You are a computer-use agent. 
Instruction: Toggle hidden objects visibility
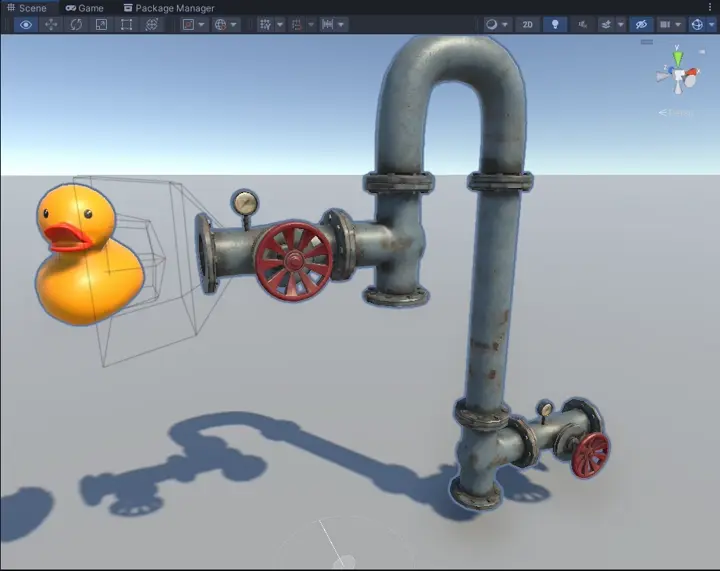[x=641, y=24]
